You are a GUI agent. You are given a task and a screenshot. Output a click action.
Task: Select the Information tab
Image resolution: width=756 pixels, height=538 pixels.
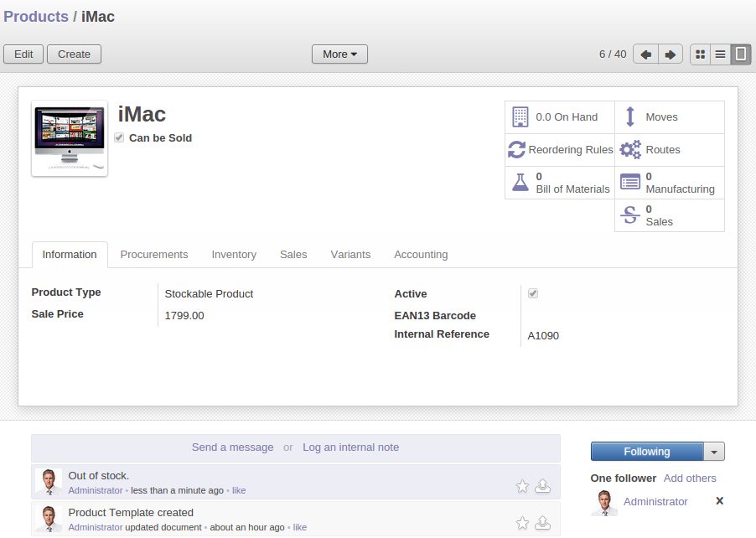point(70,255)
